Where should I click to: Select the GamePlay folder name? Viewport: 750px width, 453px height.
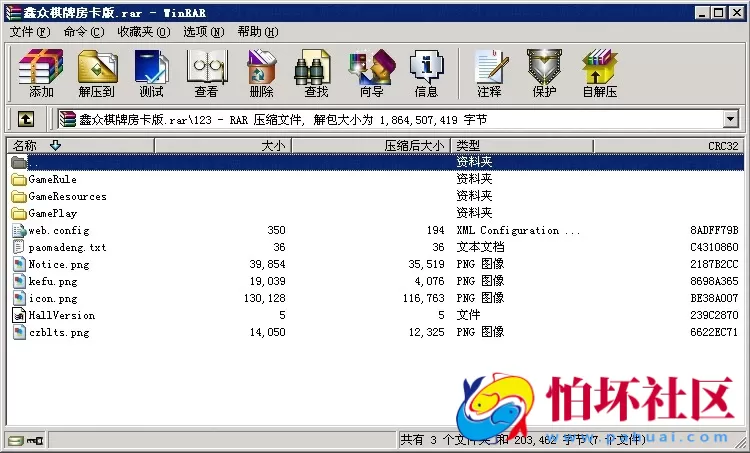pyautogui.click(x=53, y=213)
